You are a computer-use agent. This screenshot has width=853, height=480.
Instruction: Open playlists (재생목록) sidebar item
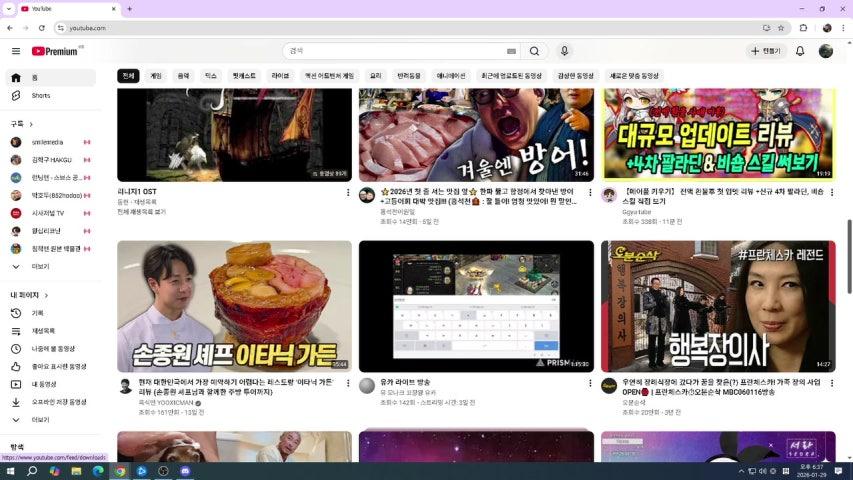(51, 331)
